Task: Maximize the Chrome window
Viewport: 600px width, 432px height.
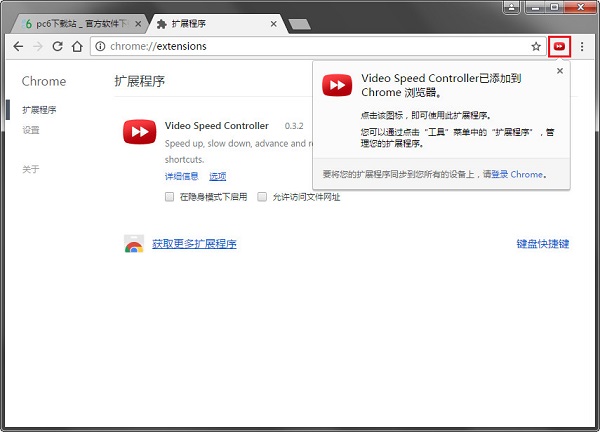Action: (554, 7)
